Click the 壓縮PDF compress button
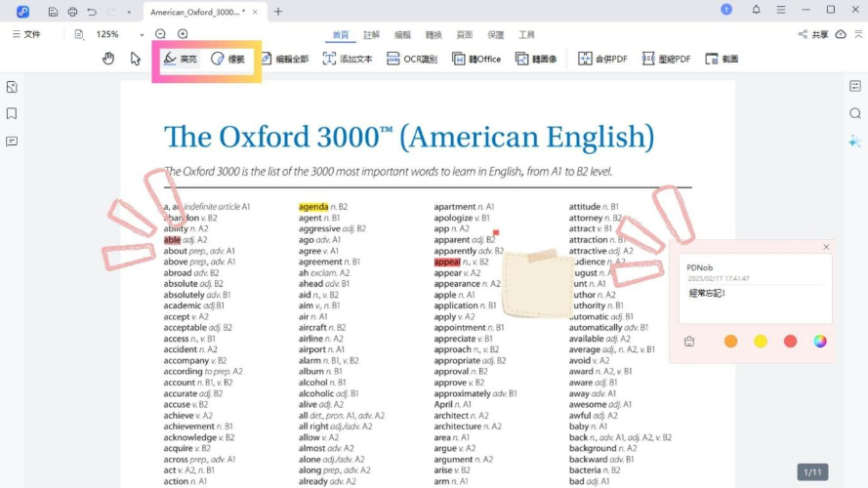 click(x=666, y=59)
